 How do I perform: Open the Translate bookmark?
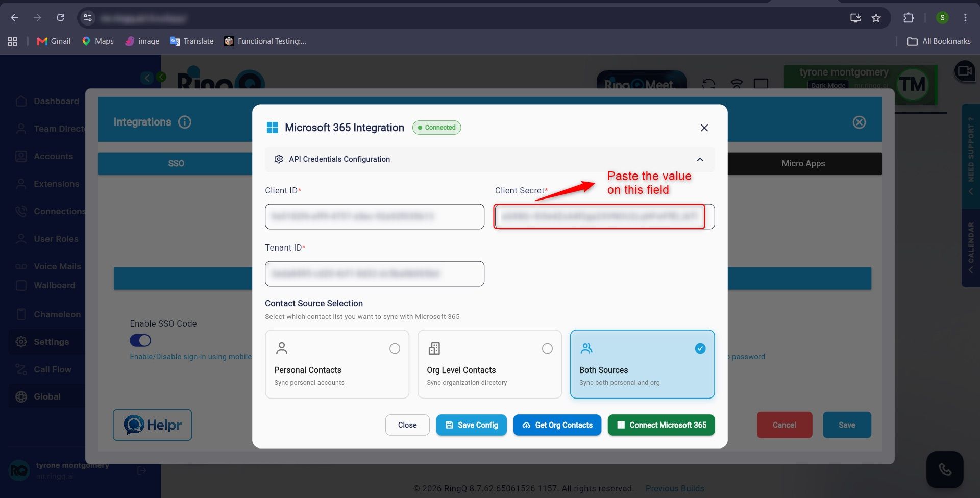192,41
